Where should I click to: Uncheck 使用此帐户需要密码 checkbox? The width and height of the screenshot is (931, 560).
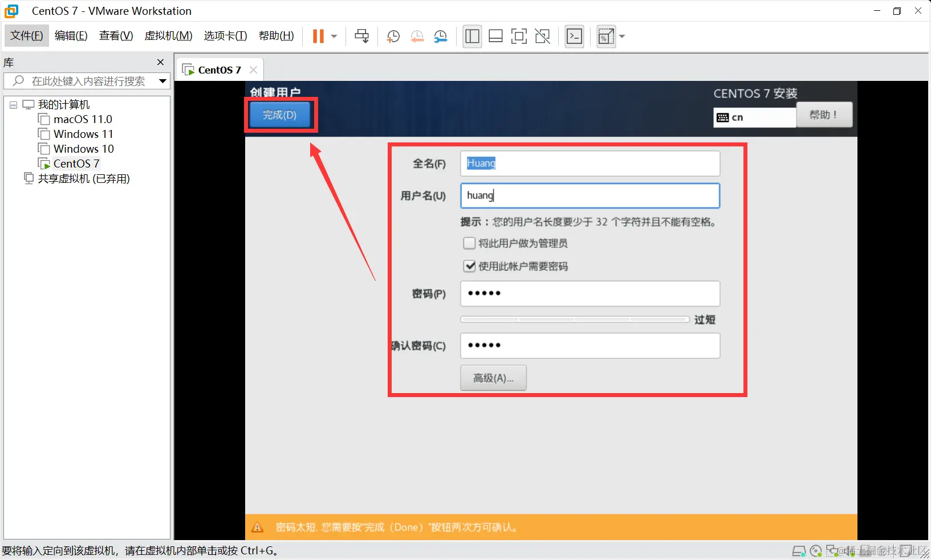point(469,266)
